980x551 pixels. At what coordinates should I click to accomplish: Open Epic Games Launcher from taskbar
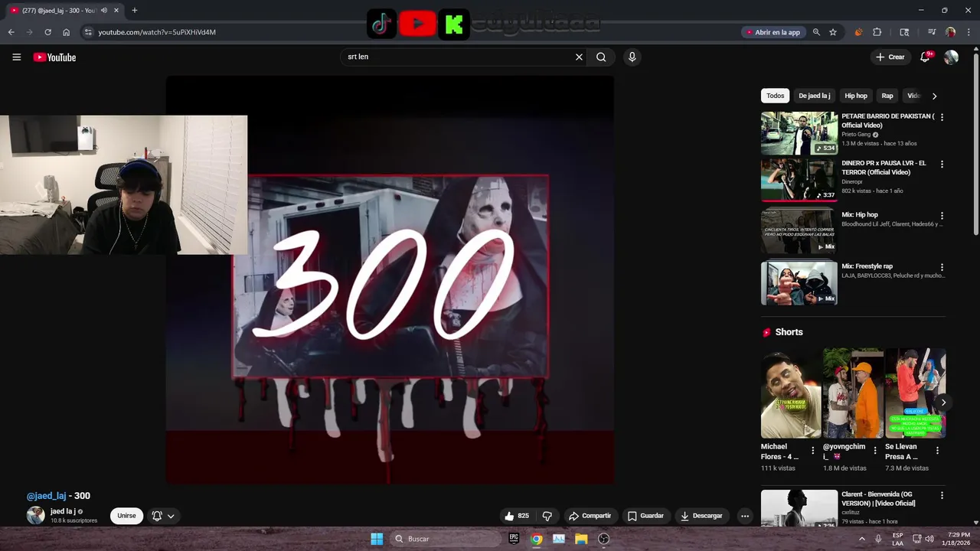coord(514,539)
